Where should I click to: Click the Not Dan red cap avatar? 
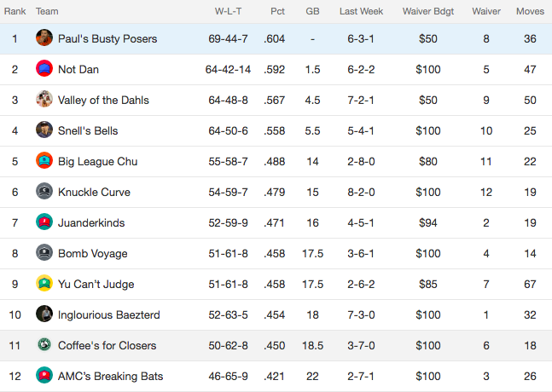click(44, 68)
